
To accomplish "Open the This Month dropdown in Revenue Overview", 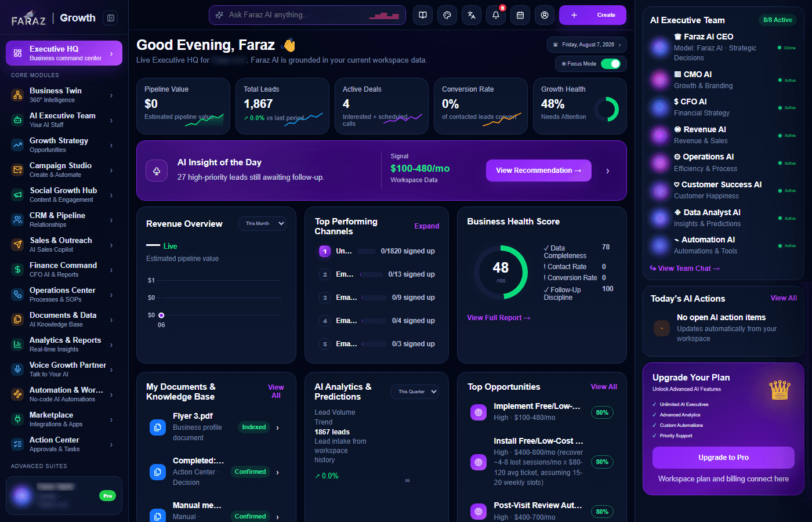I will click(263, 223).
